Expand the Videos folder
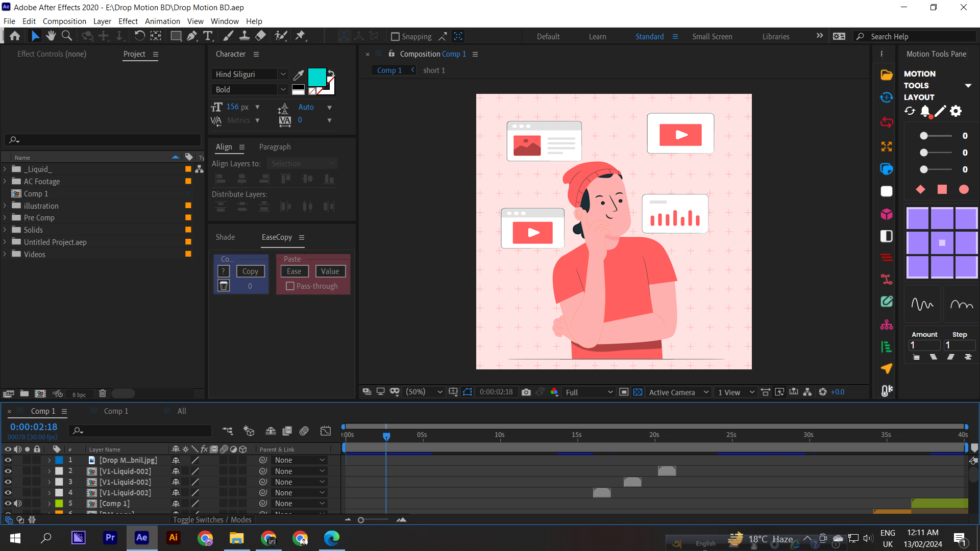 5,254
